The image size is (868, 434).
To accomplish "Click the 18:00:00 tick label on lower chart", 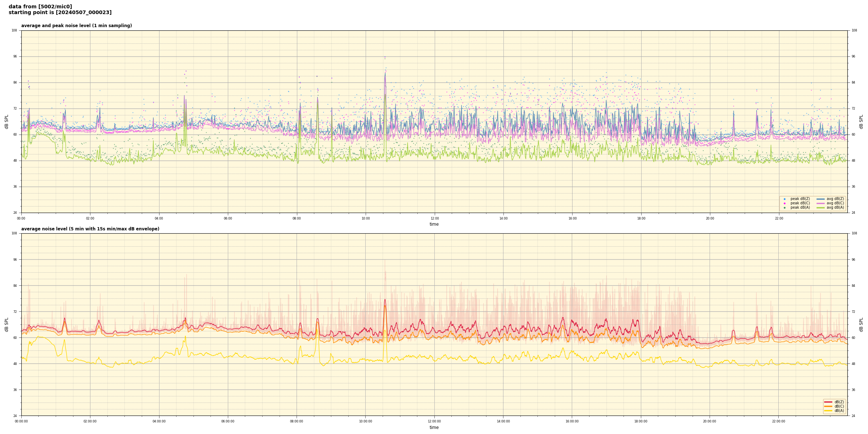I will [x=641, y=421].
